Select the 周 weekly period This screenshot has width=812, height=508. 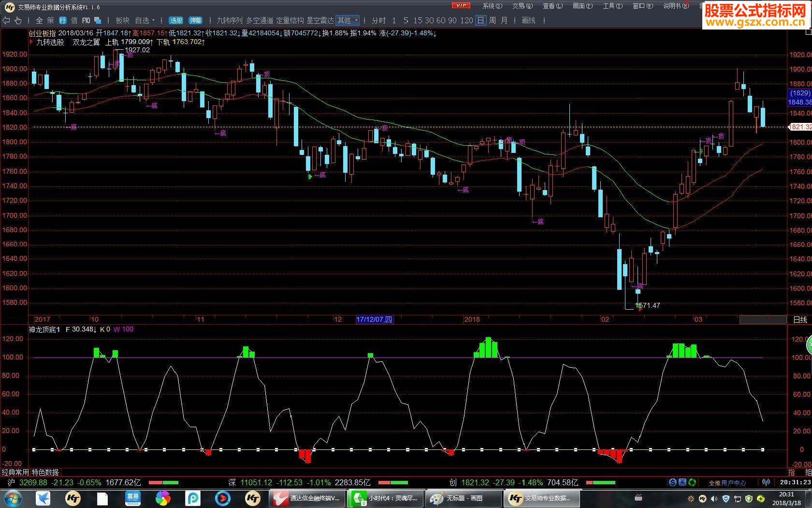pos(492,20)
